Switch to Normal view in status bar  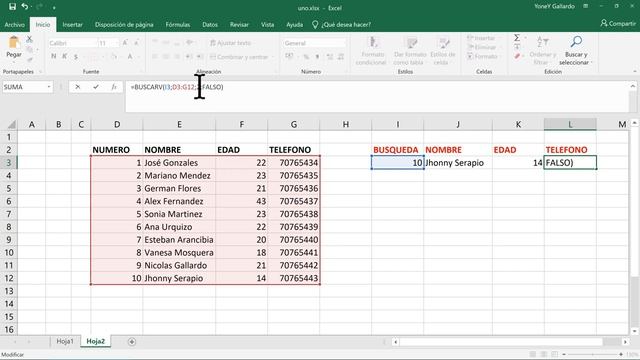point(533,354)
